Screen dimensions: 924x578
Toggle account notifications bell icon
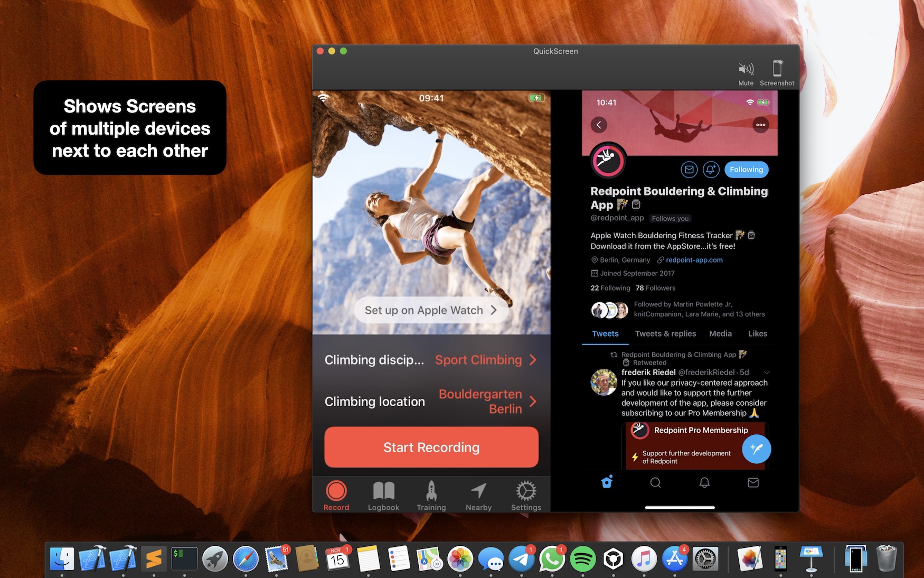tap(711, 170)
